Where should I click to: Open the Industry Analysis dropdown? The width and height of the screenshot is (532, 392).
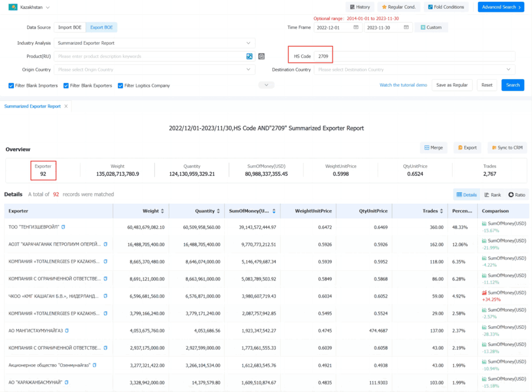click(154, 43)
